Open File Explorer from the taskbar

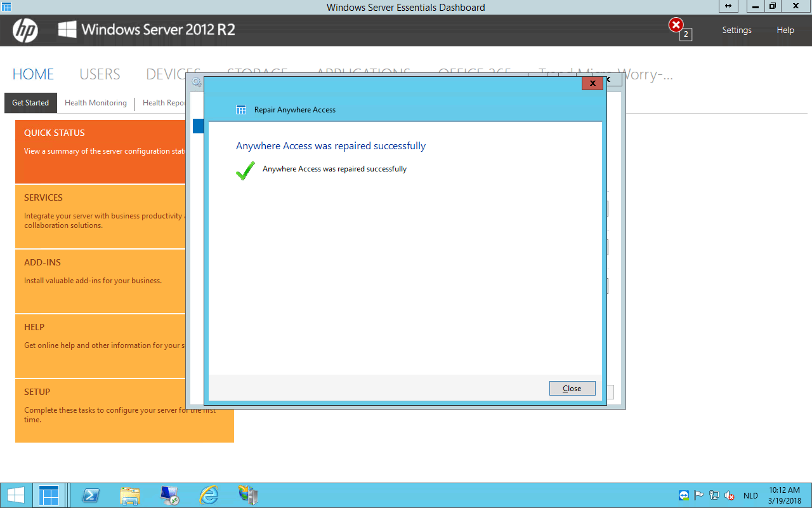[x=130, y=495]
